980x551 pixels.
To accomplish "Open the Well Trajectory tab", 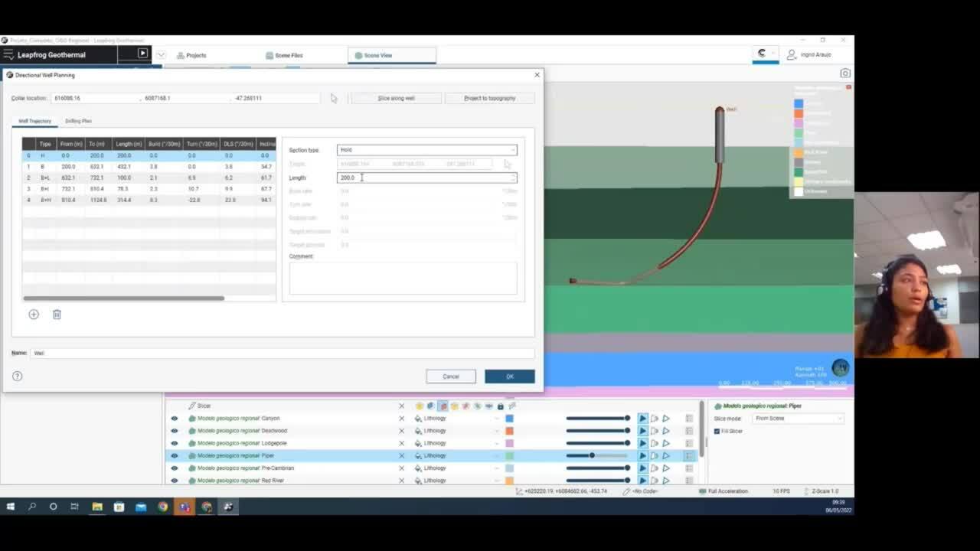I will pos(35,121).
